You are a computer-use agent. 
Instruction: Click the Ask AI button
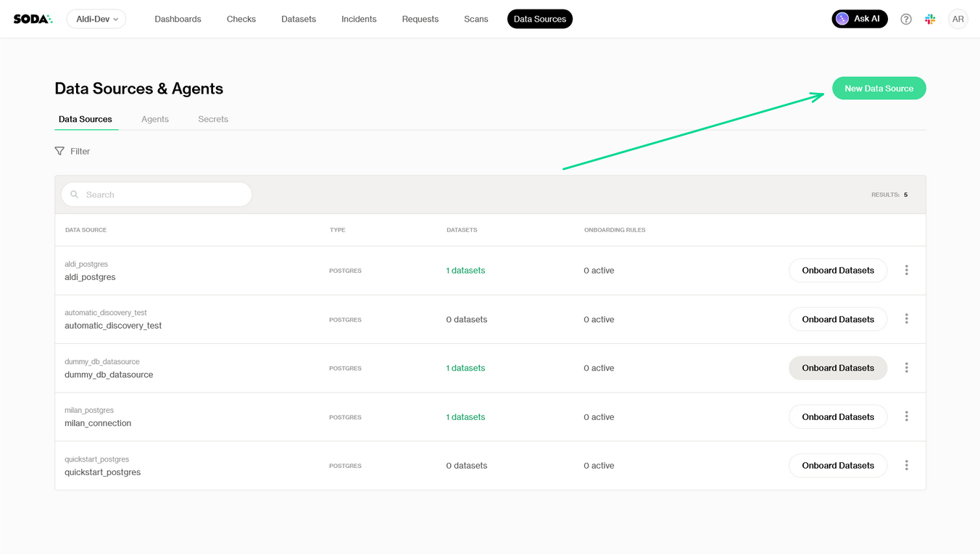tap(859, 19)
